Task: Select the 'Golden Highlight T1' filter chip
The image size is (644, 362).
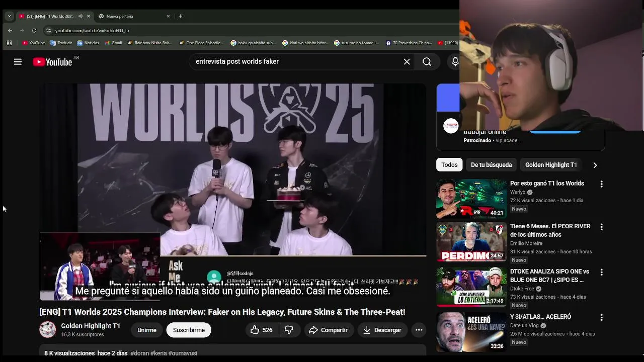Action: 551,165
